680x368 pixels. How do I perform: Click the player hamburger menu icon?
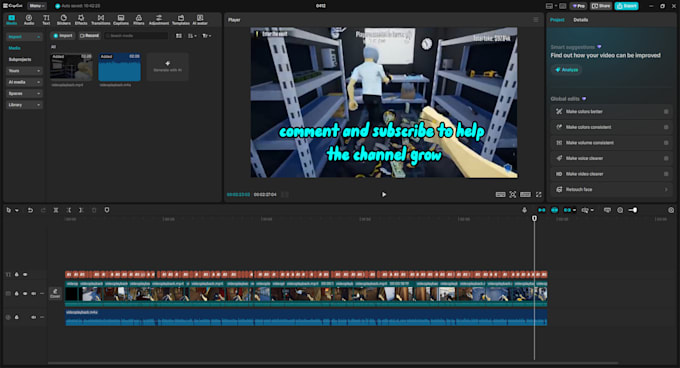536,20
